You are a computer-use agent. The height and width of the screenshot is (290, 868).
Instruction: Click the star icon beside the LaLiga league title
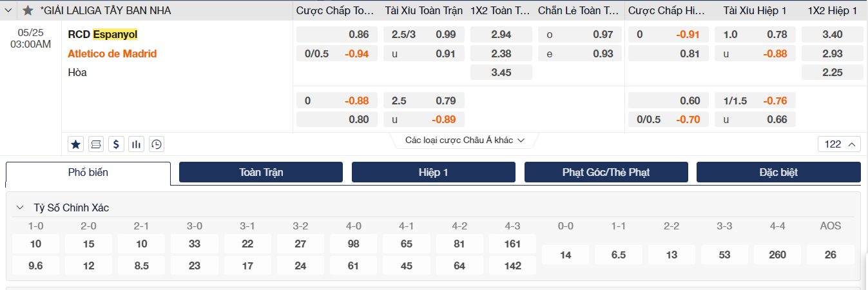click(28, 10)
